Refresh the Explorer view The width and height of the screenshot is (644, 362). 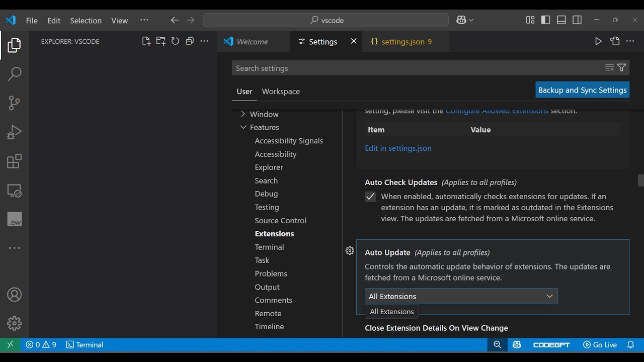175,41
